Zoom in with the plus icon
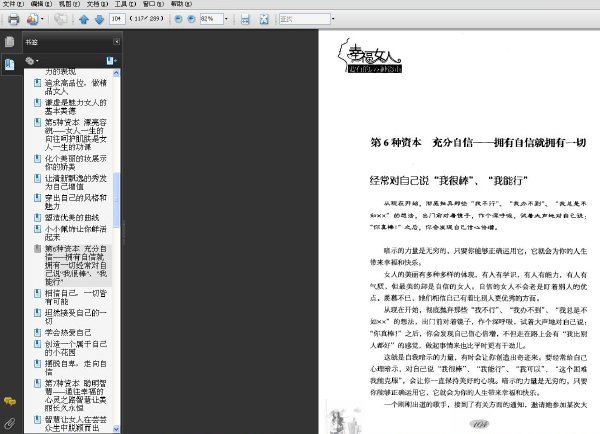This screenshot has width=600, height=434. point(192,19)
